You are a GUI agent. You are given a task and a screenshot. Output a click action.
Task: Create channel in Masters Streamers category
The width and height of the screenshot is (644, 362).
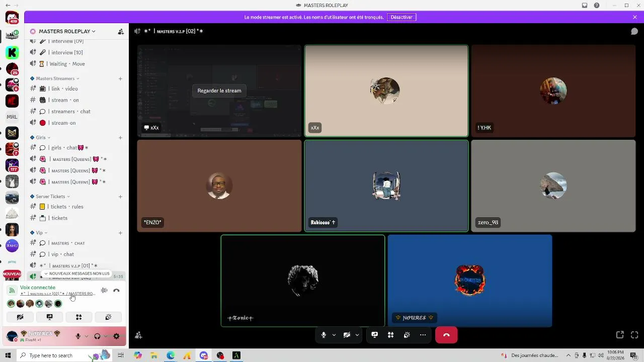point(120,78)
